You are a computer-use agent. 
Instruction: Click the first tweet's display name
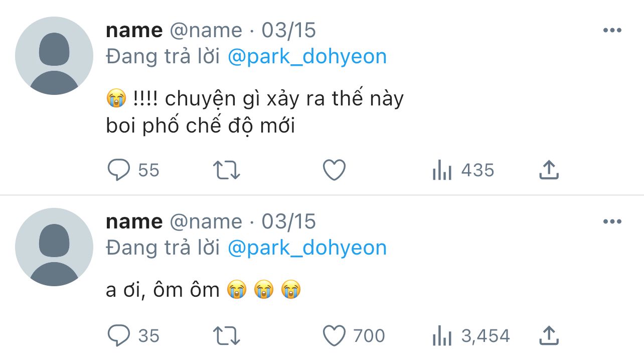click(134, 31)
